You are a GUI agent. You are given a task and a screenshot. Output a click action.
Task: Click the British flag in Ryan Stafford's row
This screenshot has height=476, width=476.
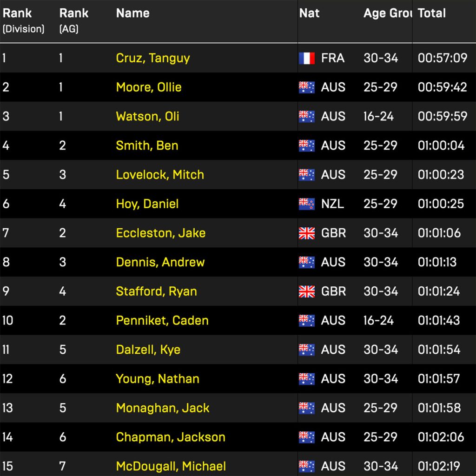pos(307,291)
